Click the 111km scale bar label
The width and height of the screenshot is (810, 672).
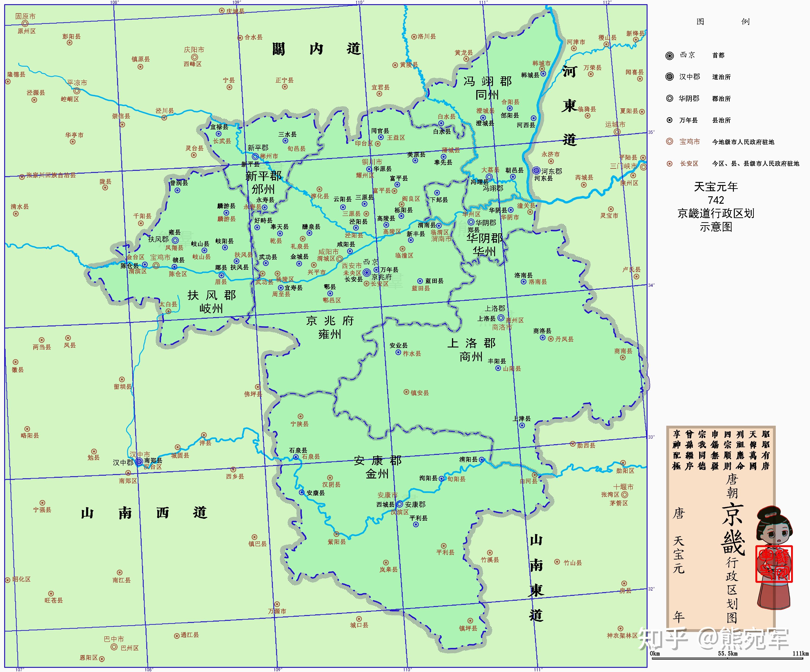pyautogui.click(x=800, y=653)
